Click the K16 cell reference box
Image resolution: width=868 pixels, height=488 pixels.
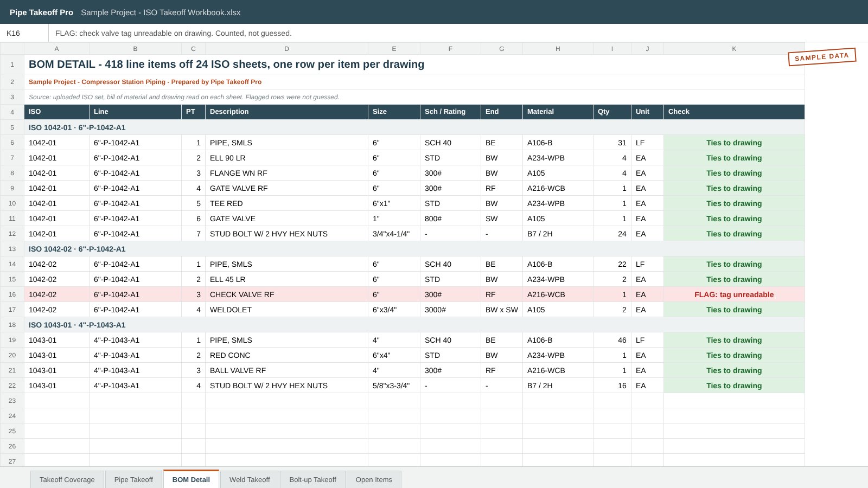pyautogui.click(x=24, y=33)
